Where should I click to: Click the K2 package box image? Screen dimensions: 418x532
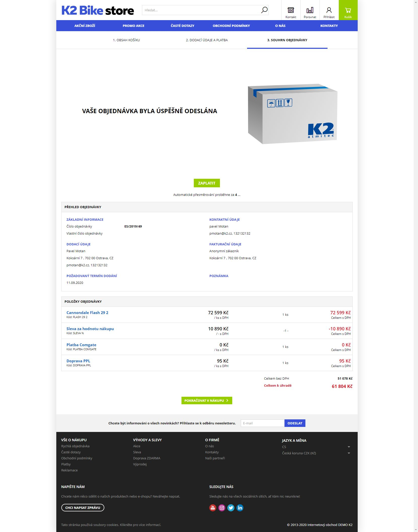(293, 114)
